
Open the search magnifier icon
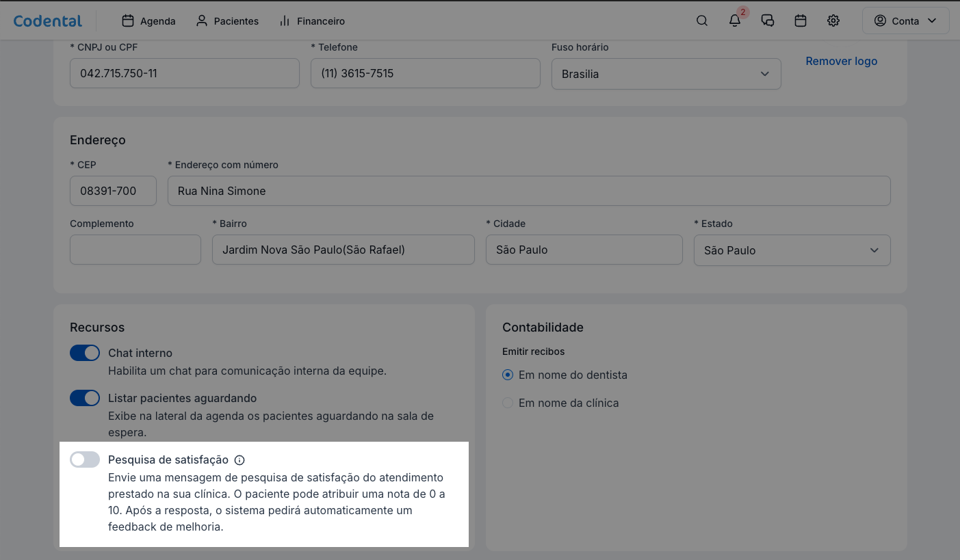[x=701, y=21]
